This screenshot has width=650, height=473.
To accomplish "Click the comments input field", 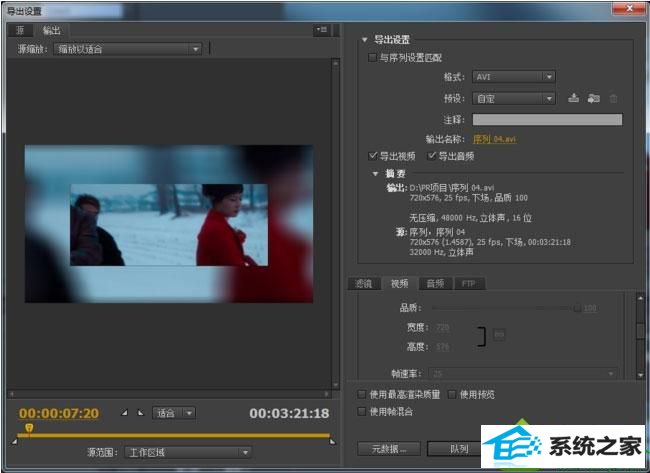I will (x=547, y=119).
